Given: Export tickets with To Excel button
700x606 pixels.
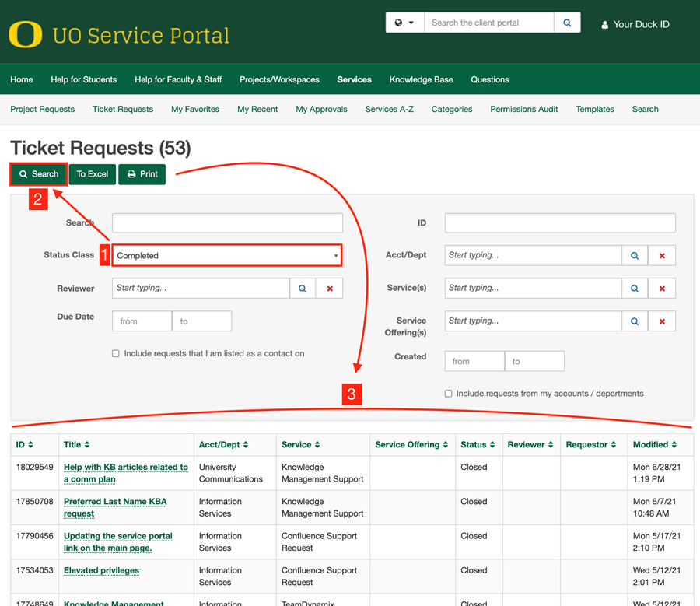Looking at the screenshot, I should 93,174.
